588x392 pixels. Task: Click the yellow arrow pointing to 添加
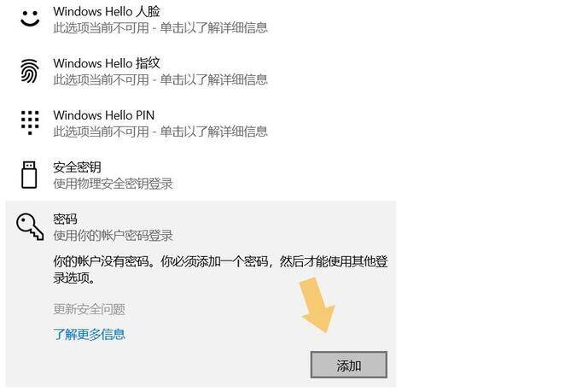317,305
